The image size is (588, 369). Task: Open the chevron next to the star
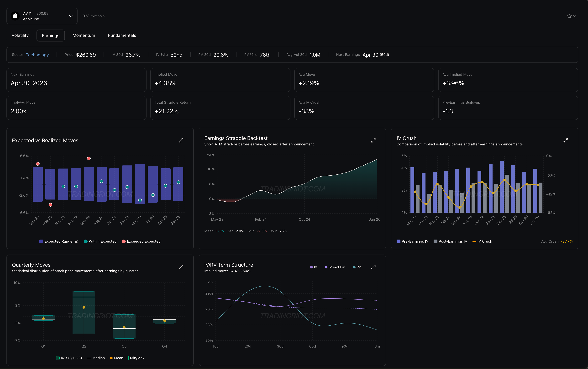575,16
